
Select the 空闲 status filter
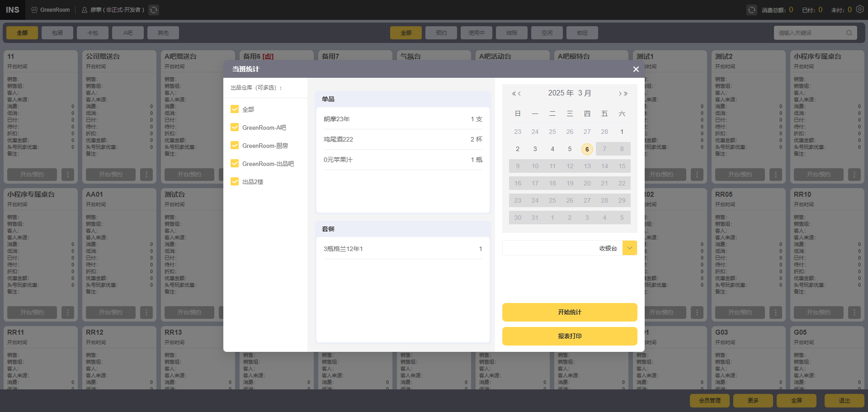(547, 33)
